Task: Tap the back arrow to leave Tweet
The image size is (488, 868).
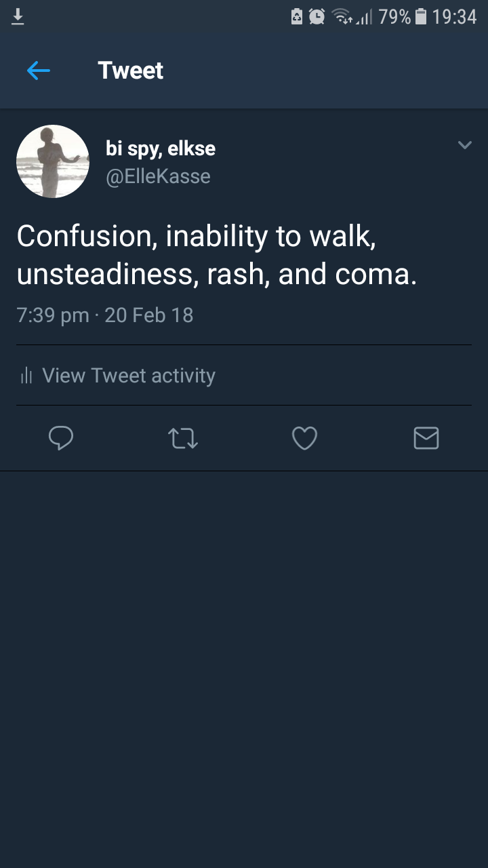Action: click(39, 71)
